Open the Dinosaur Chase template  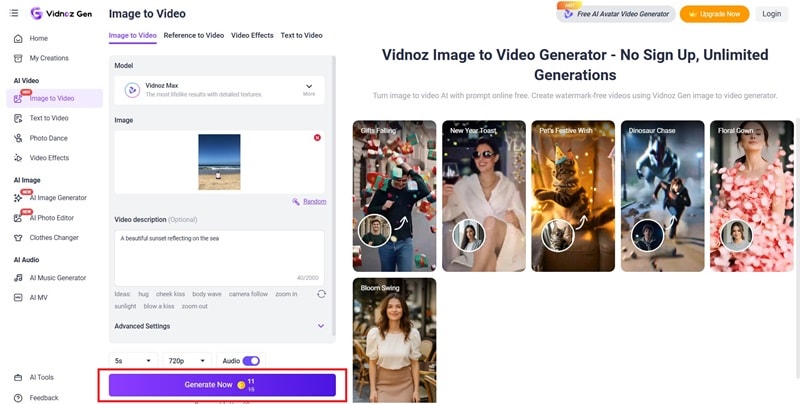pyautogui.click(x=663, y=196)
